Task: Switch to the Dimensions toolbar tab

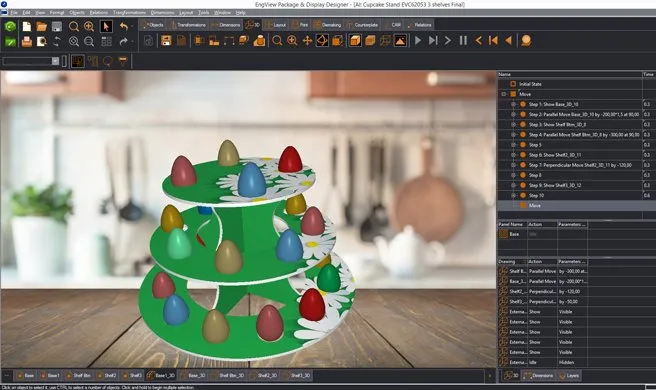Action: 226,25
